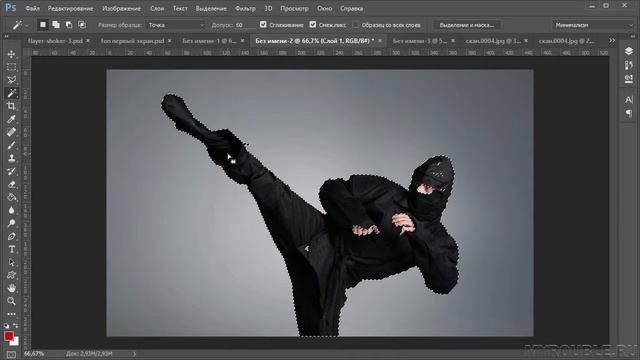Uncheck the Сглаживание checkbox
This screenshot has height=360, width=640.
coord(263,24)
